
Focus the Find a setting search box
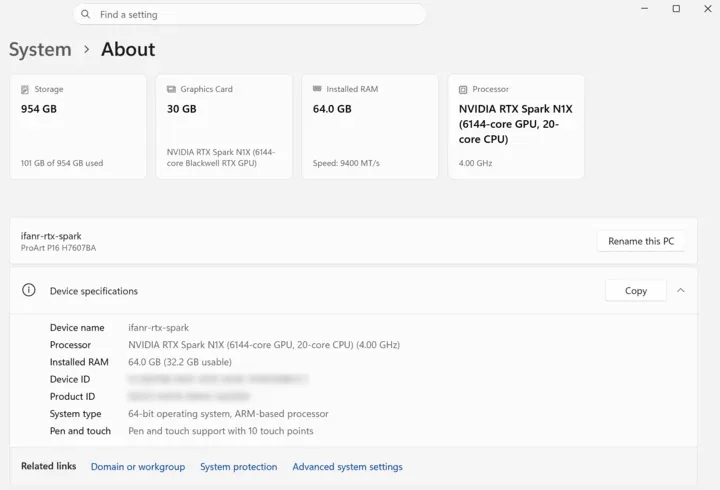tap(249, 14)
